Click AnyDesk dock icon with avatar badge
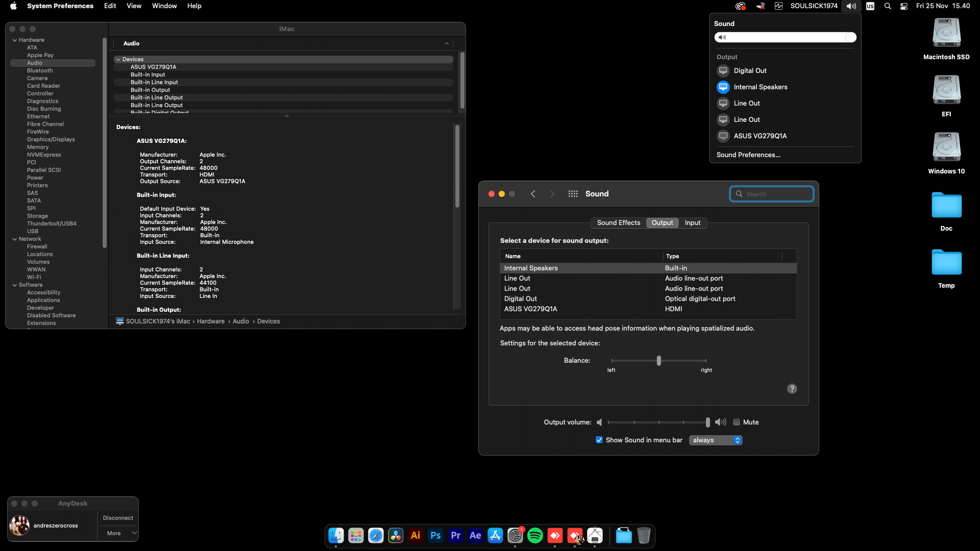This screenshot has width=980, height=551. click(x=575, y=535)
